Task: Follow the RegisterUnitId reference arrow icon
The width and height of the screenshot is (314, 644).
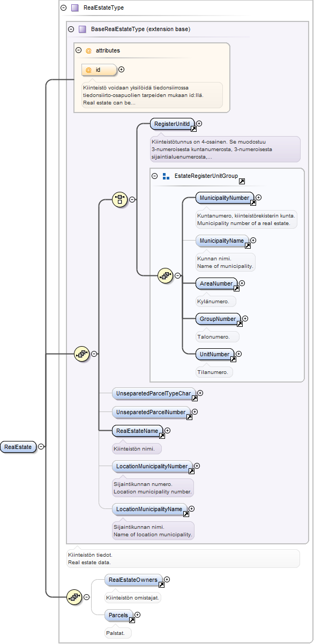Action: (x=193, y=129)
